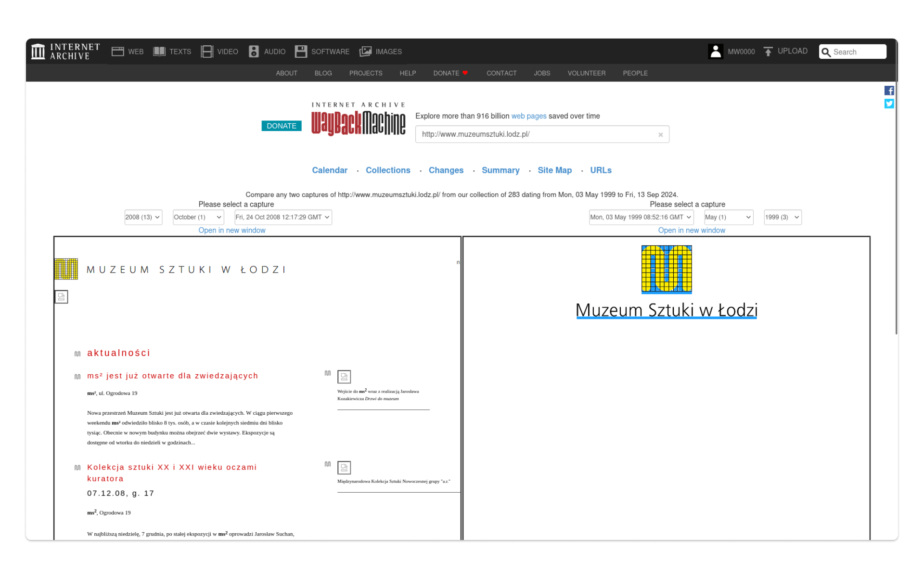This screenshot has height=578, width=924.
Task: Click the large museum logo in 1999 capture
Action: pyautogui.click(x=667, y=269)
